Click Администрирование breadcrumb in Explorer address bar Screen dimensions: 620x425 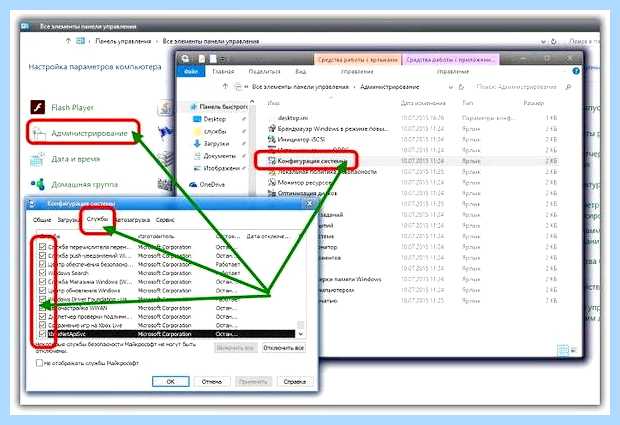coord(389,87)
